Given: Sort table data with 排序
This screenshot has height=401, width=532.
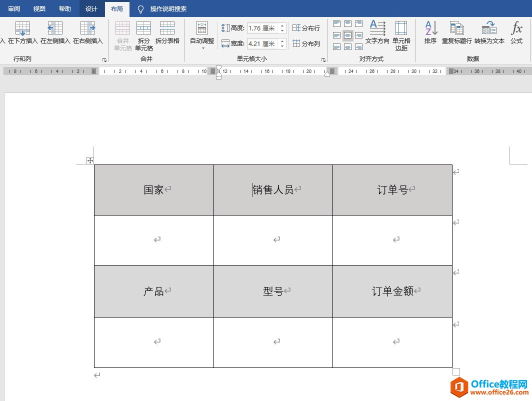Looking at the screenshot, I should click(x=430, y=32).
